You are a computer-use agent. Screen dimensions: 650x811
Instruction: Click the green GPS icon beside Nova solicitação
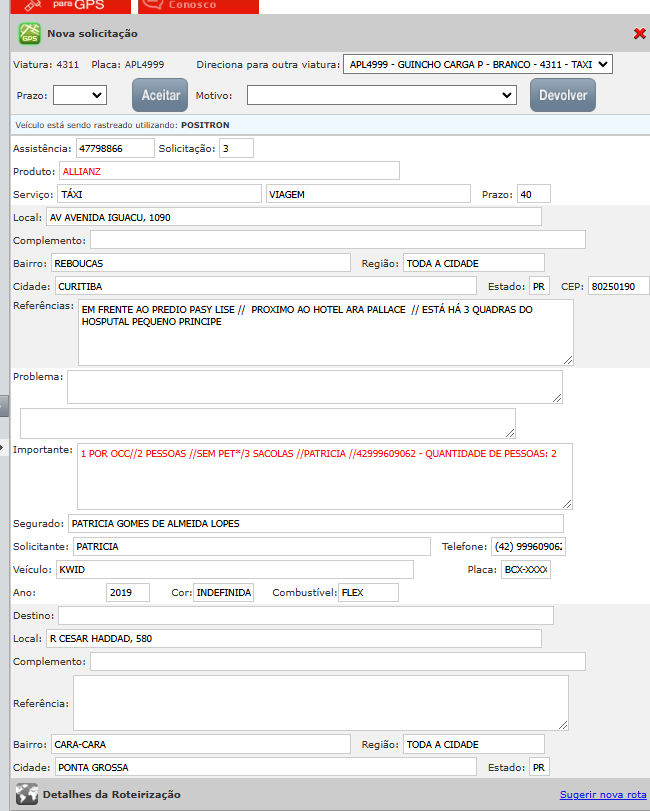29,34
